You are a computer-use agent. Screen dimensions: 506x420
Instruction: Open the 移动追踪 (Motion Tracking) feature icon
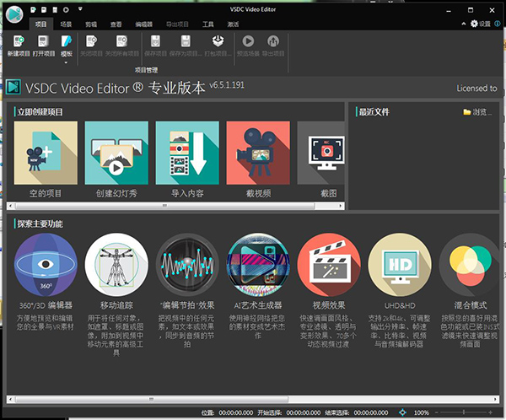[116, 265]
